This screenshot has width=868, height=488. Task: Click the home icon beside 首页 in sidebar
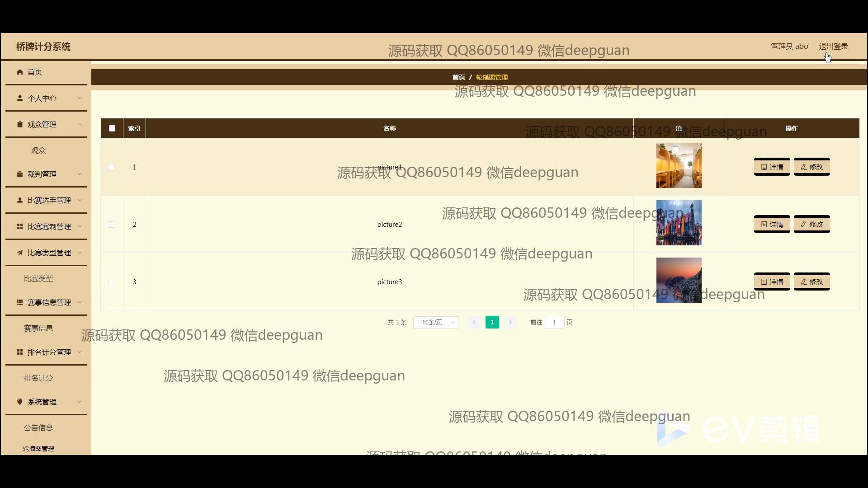coord(20,72)
